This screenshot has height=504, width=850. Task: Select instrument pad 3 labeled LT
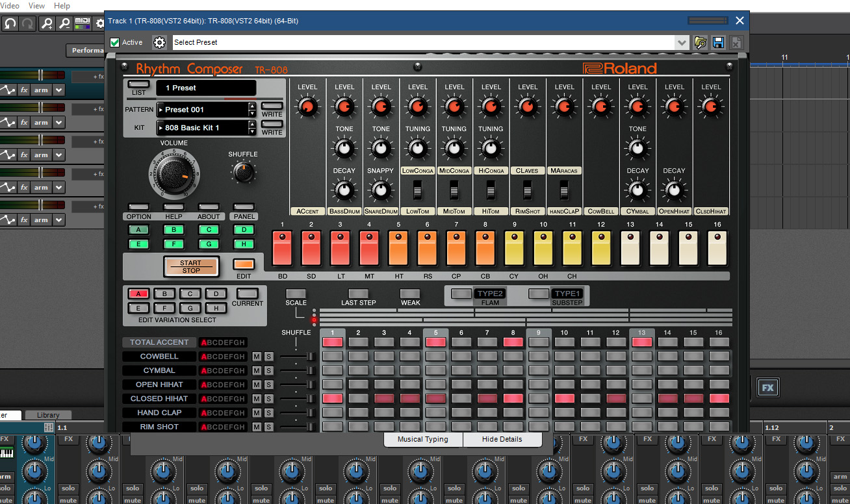pos(341,248)
